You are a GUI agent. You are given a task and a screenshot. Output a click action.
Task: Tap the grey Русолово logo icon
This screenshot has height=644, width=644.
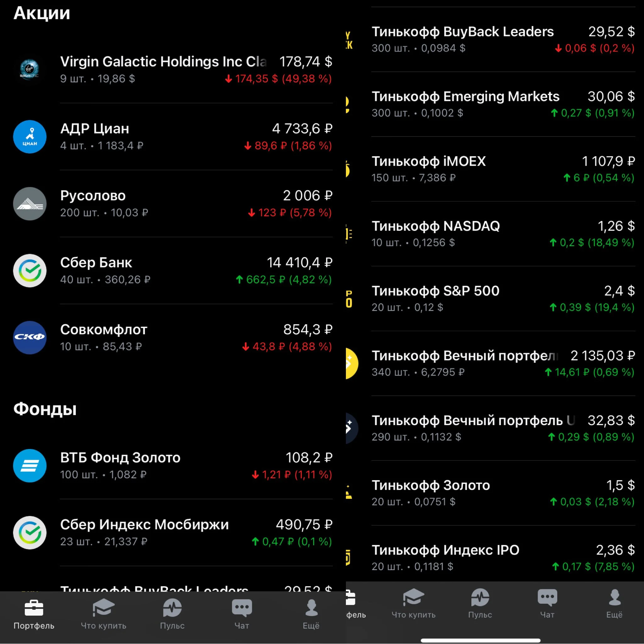tap(30, 204)
